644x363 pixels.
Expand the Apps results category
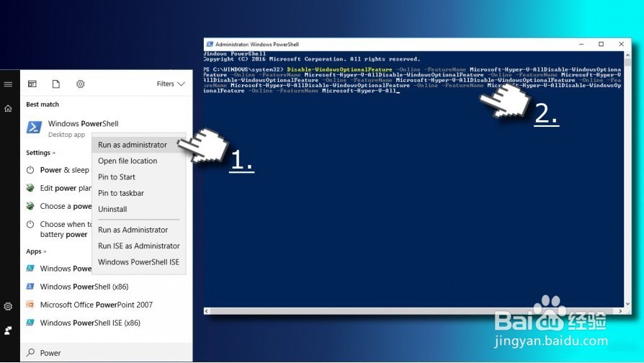(x=36, y=251)
